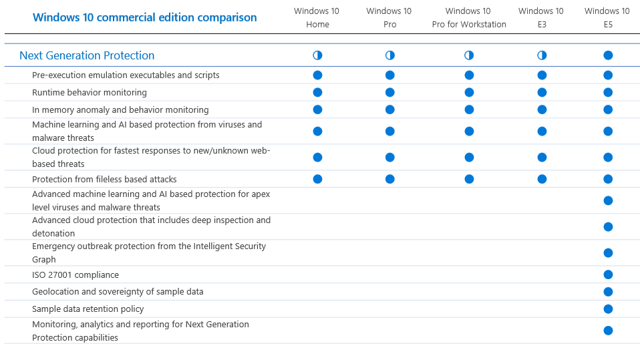Click the Runtime behavior monitoring row label
640x364 pixels.
point(90,92)
